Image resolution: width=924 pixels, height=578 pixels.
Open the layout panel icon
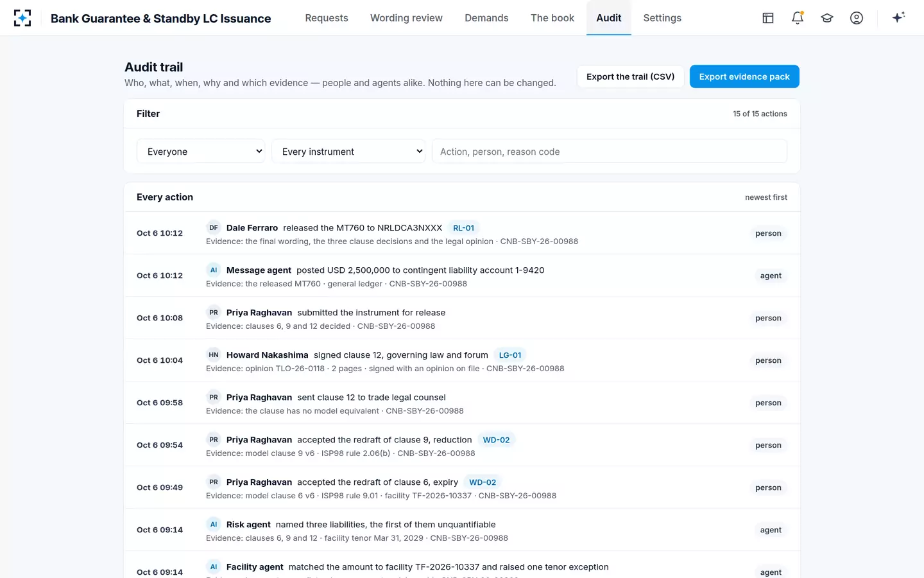768,18
